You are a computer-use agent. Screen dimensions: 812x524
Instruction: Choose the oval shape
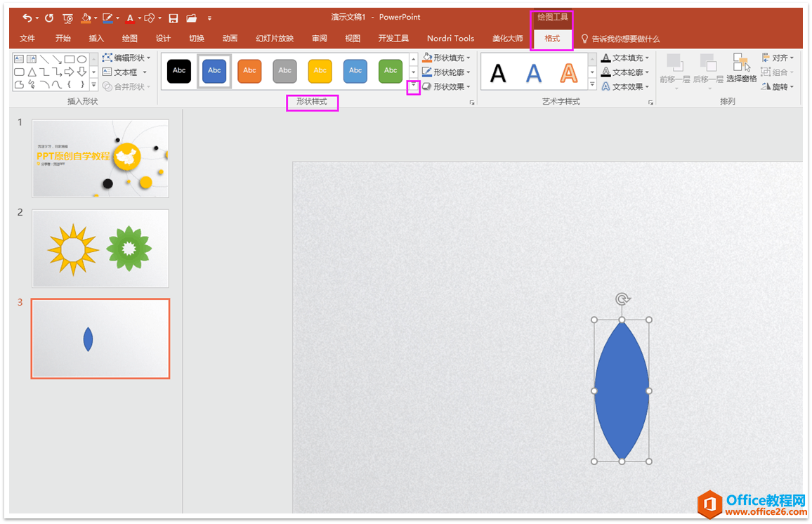pyautogui.click(x=81, y=59)
